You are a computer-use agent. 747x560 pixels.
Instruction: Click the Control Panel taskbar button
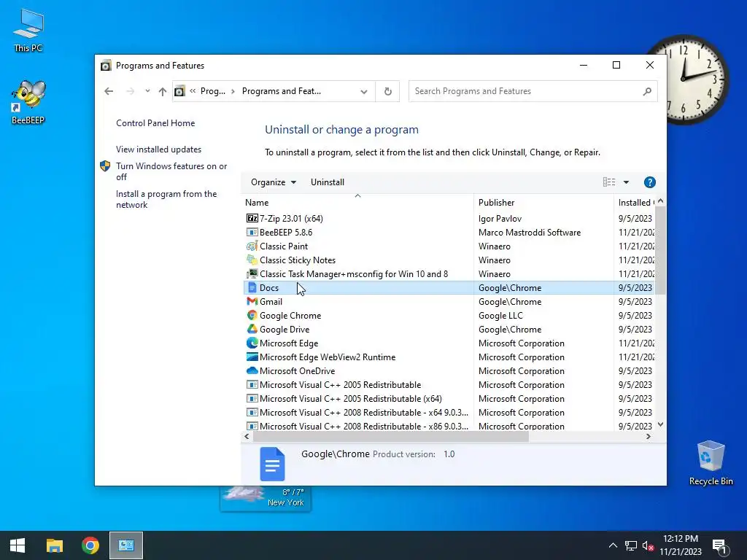pyautogui.click(x=125, y=545)
